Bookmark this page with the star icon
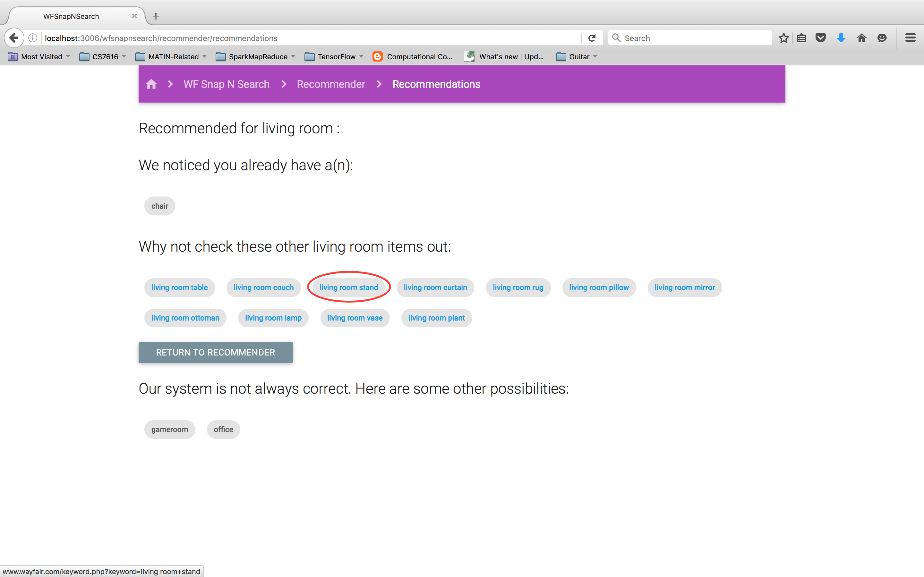This screenshot has height=577, width=924. pos(783,38)
